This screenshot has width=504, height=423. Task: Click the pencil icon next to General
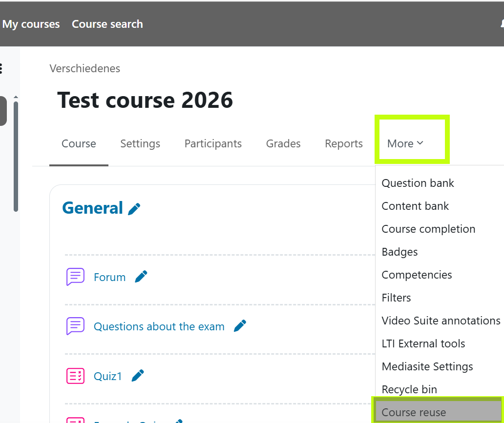[134, 209]
